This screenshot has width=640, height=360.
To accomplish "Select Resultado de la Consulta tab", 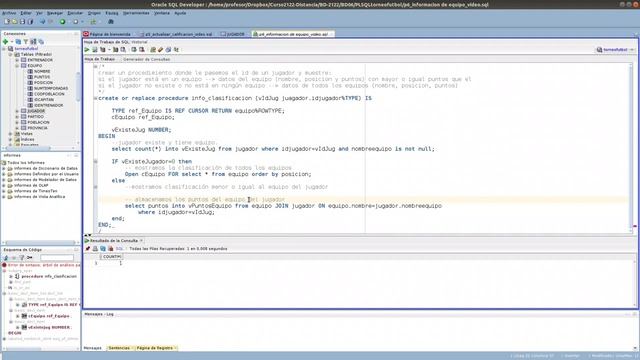I will 113,241.
